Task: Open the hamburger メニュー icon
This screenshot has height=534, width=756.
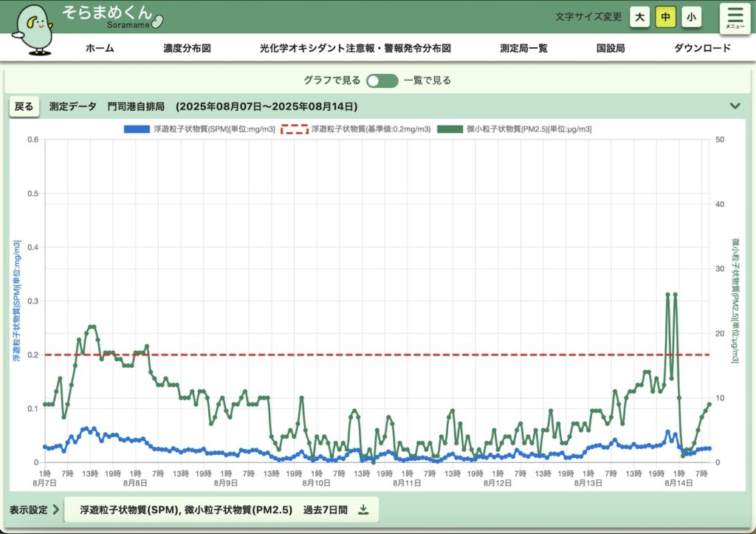Action: pyautogui.click(x=734, y=18)
